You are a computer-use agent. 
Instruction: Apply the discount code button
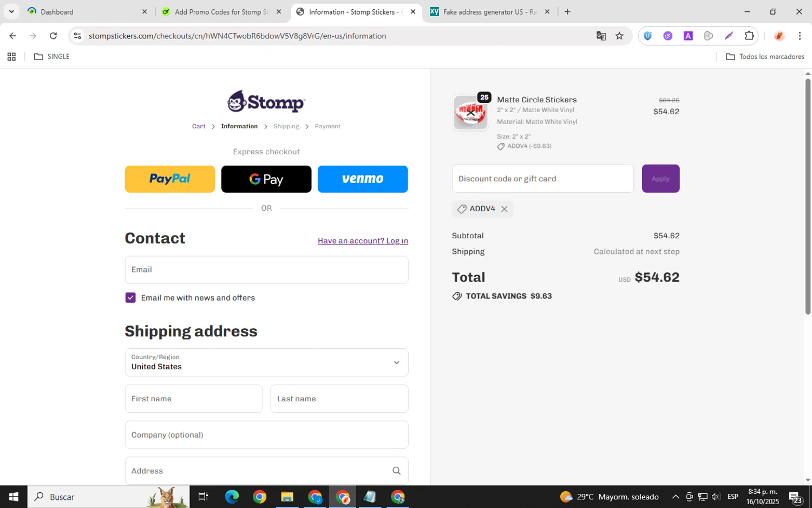click(x=660, y=179)
